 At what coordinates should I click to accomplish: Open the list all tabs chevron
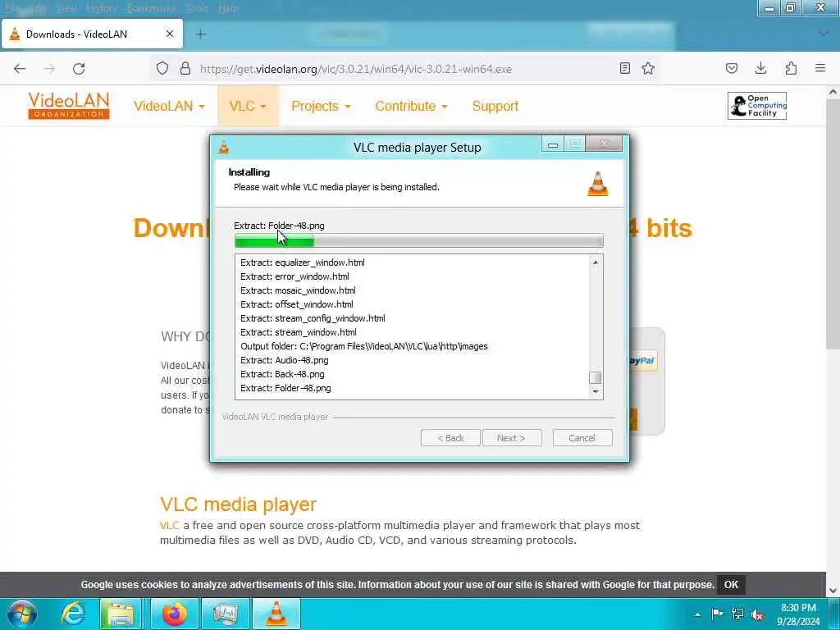coord(824,34)
